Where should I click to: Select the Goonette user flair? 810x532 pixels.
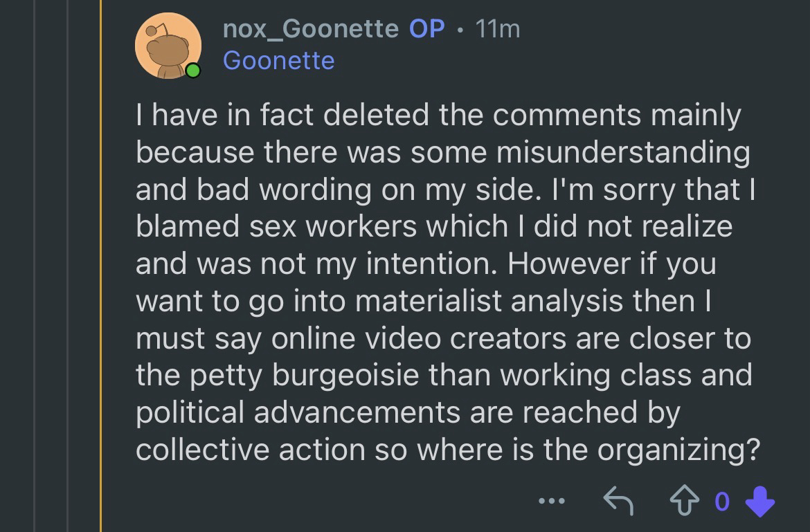[279, 60]
